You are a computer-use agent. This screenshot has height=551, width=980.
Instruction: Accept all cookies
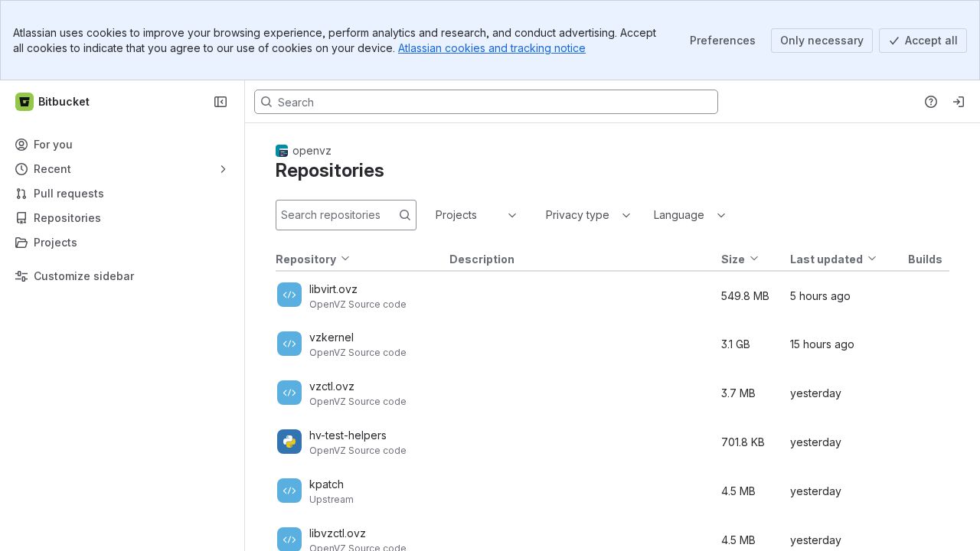923,41
